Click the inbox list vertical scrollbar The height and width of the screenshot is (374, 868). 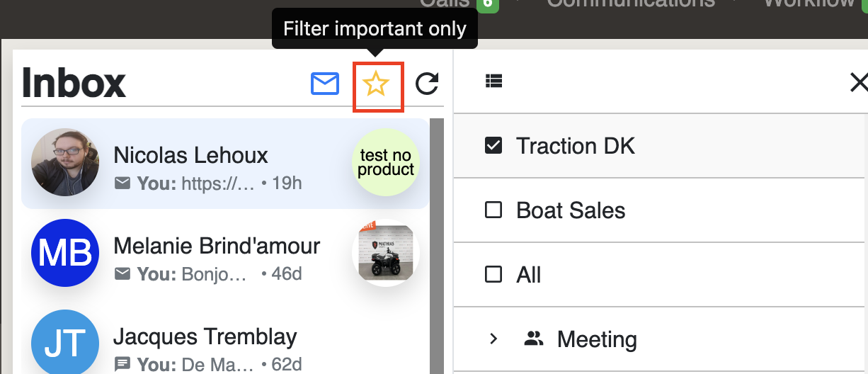click(437, 246)
